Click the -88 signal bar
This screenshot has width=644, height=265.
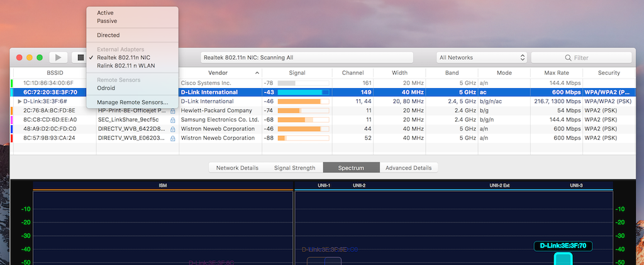(x=304, y=138)
